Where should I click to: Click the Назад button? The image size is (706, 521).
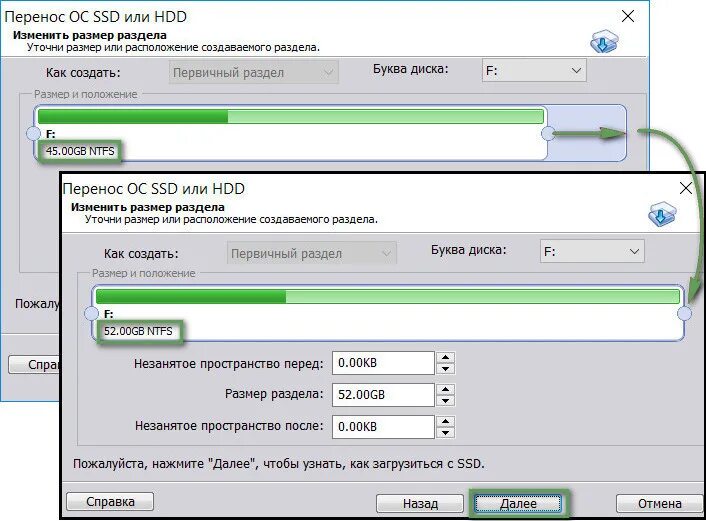tap(420, 503)
